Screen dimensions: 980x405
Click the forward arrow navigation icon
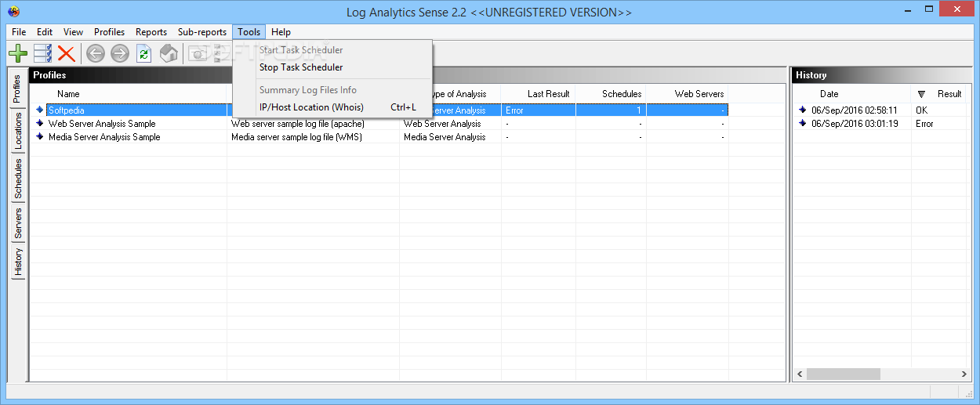(x=119, y=53)
